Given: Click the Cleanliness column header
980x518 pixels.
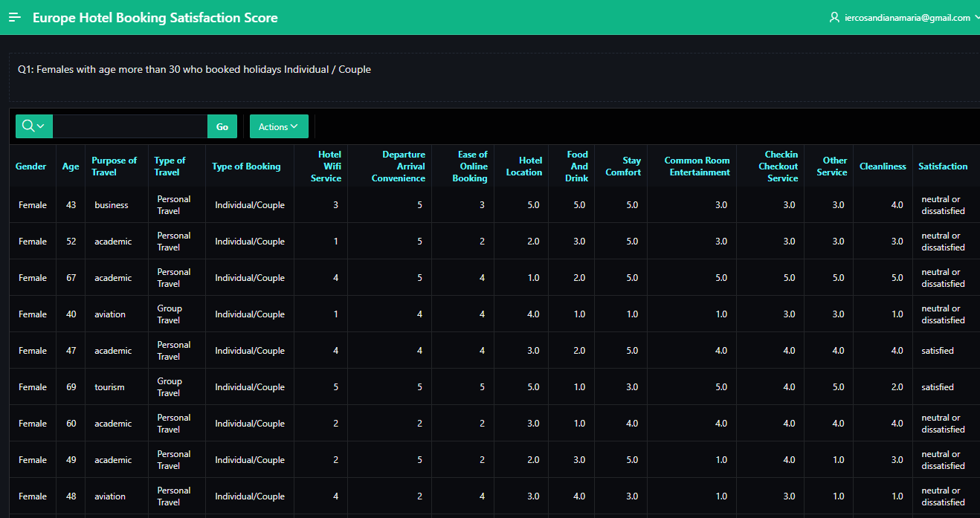Looking at the screenshot, I should coord(883,166).
